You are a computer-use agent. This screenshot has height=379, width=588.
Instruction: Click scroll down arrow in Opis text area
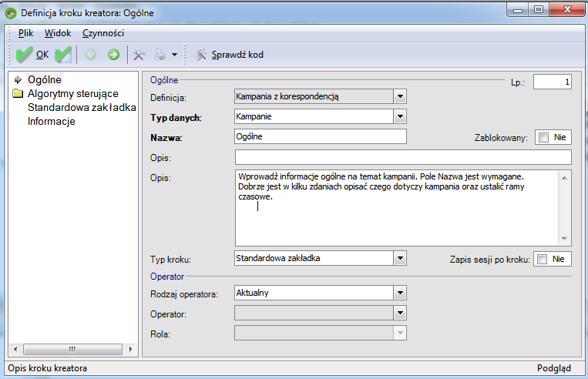click(564, 239)
